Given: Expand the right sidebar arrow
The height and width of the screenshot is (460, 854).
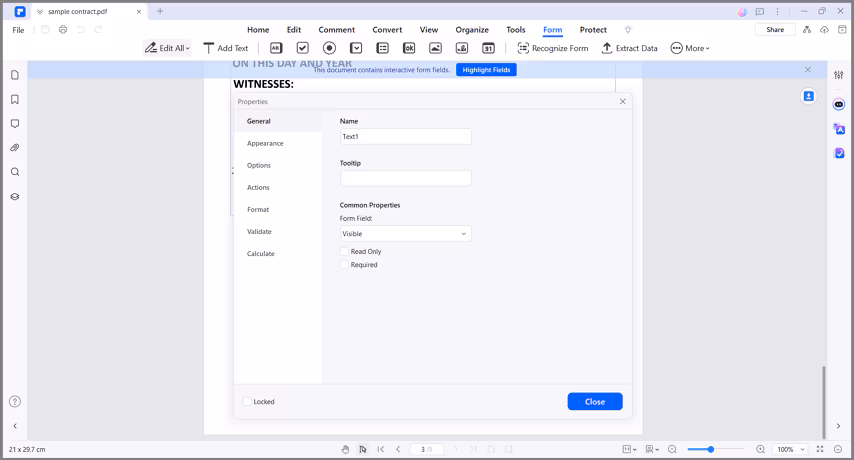Looking at the screenshot, I should click(839, 426).
